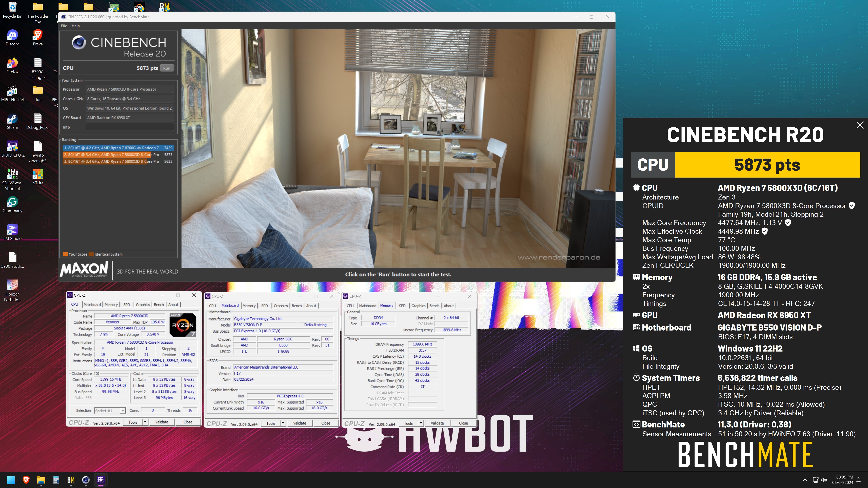Switch to BenchMate on the taskbar
Viewport: 868px width, 488px height.
coord(71,480)
